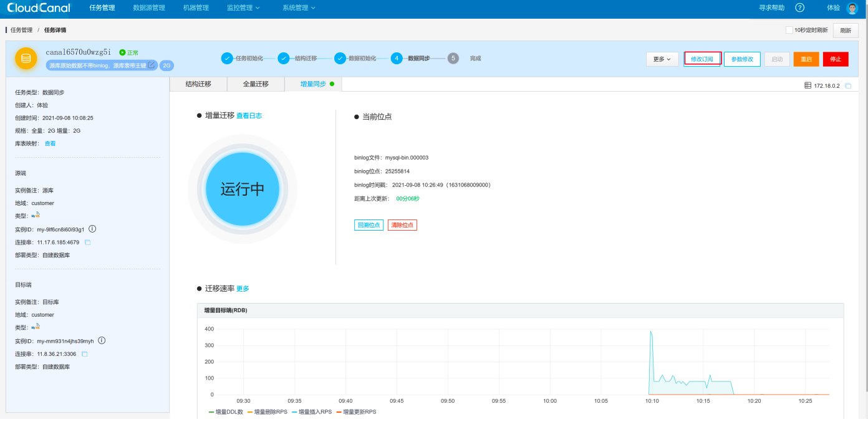The image size is (868, 442).
Task: Click 距离上次更新 00分06秒 value
Action: click(408, 199)
